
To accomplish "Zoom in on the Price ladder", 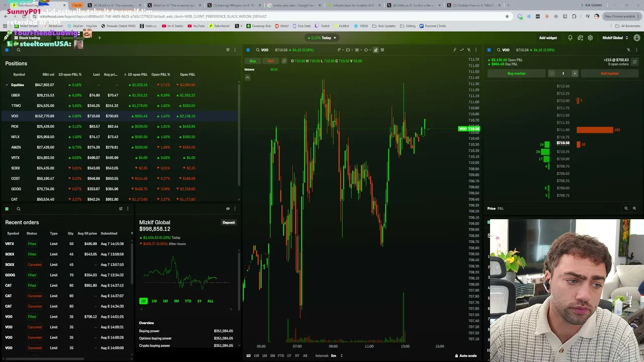I will (x=634, y=208).
